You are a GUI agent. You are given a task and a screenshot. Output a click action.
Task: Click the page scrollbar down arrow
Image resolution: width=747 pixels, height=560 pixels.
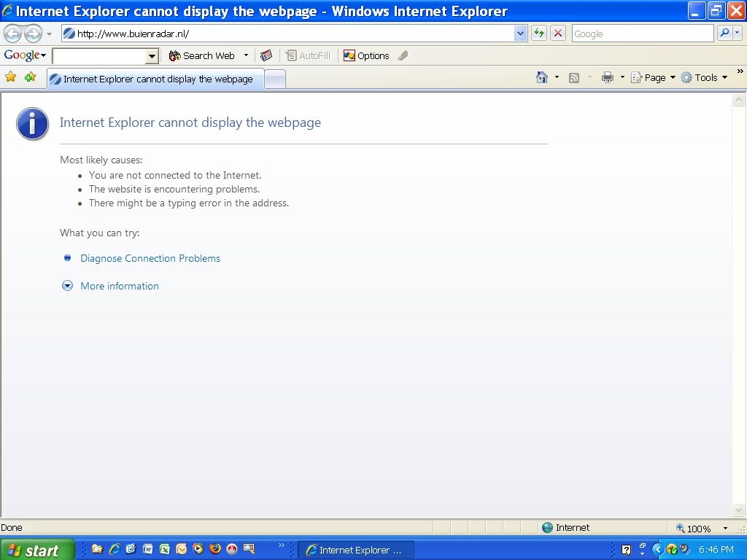click(x=738, y=510)
